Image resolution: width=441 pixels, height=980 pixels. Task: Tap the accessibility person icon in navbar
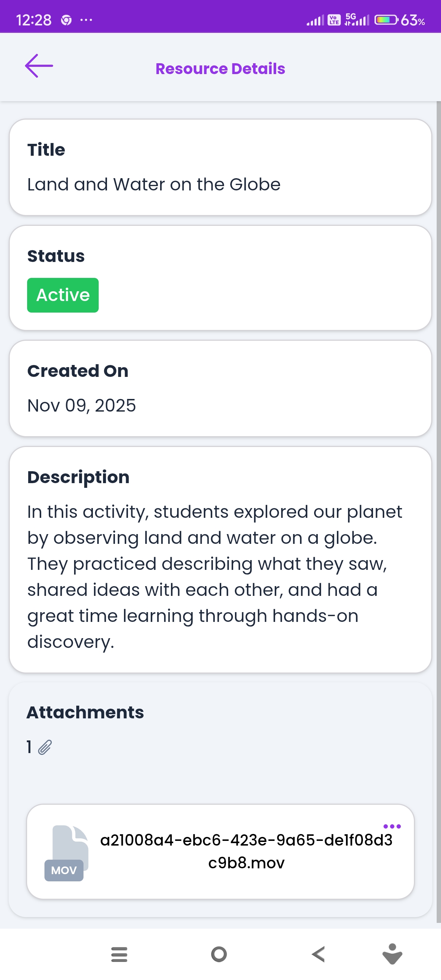coord(392,954)
